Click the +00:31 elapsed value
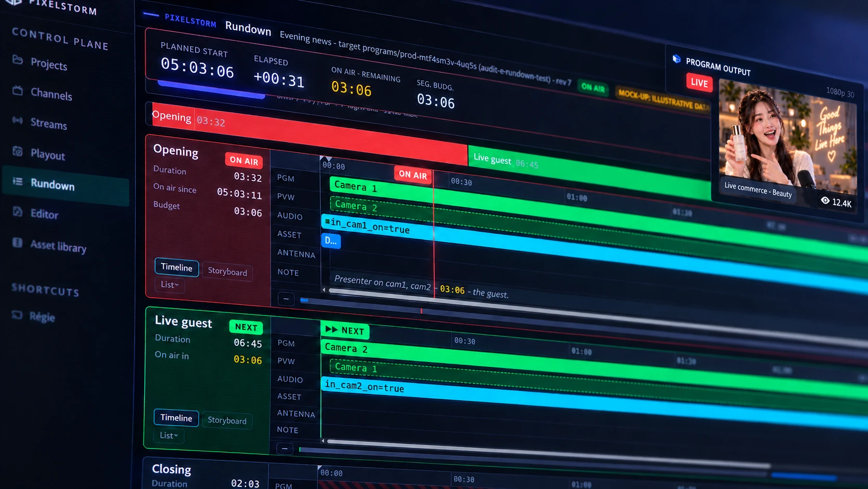Screen dimensions: 868x489 pyautogui.click(x=279, y=79)
